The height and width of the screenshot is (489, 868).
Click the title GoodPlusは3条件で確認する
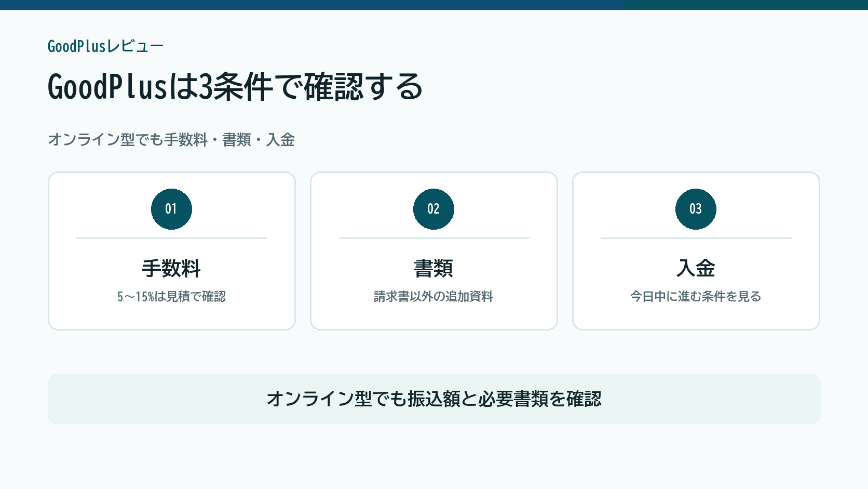click(235, 86)
